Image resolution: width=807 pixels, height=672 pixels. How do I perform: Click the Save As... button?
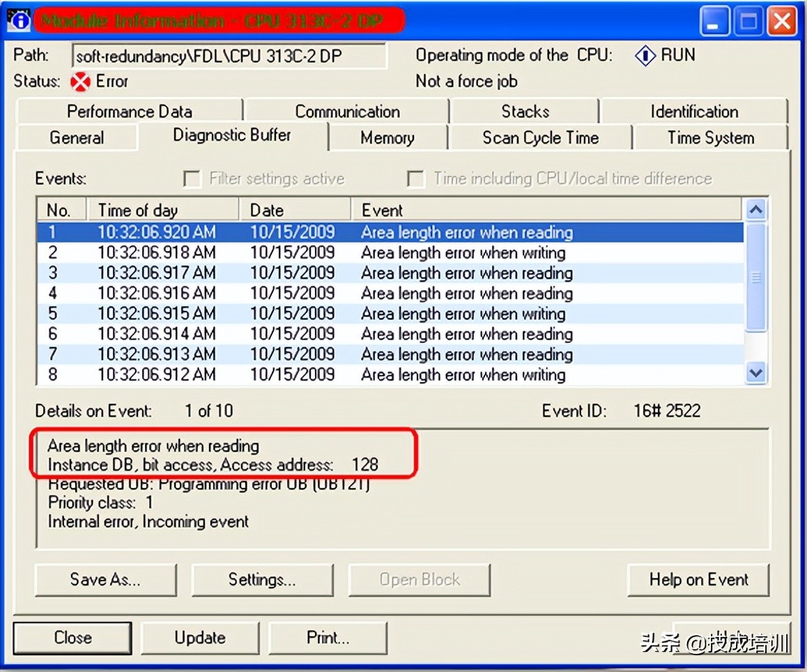[105, 579]
